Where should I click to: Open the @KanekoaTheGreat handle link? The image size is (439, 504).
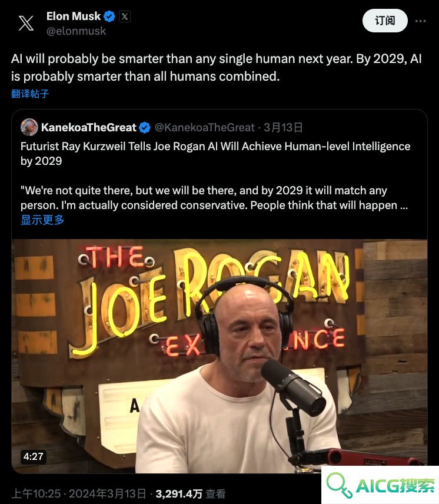tap(205, 128)
